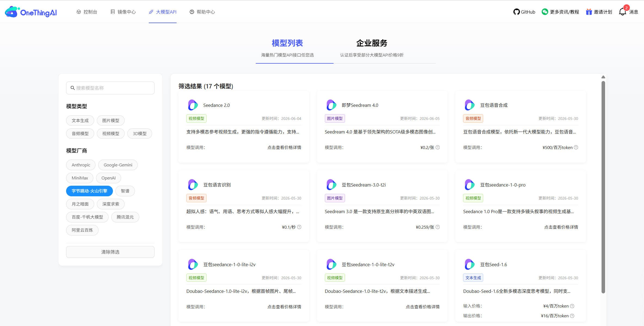Click the 豆包Seedream-3.0-t2i model logo
Image resolution: width=644 pixels, height=326 pixels.
[331, 185]
